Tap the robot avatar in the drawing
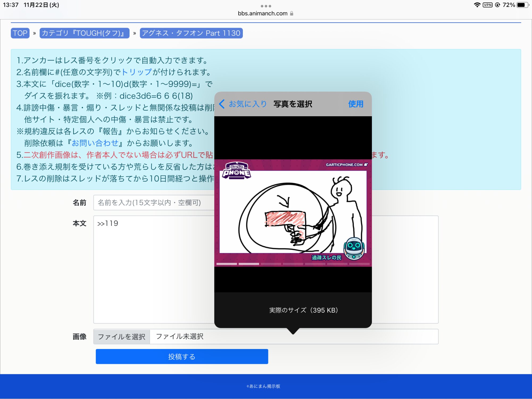The width and height of the screenshot is (532, 399). pos(354,248)
